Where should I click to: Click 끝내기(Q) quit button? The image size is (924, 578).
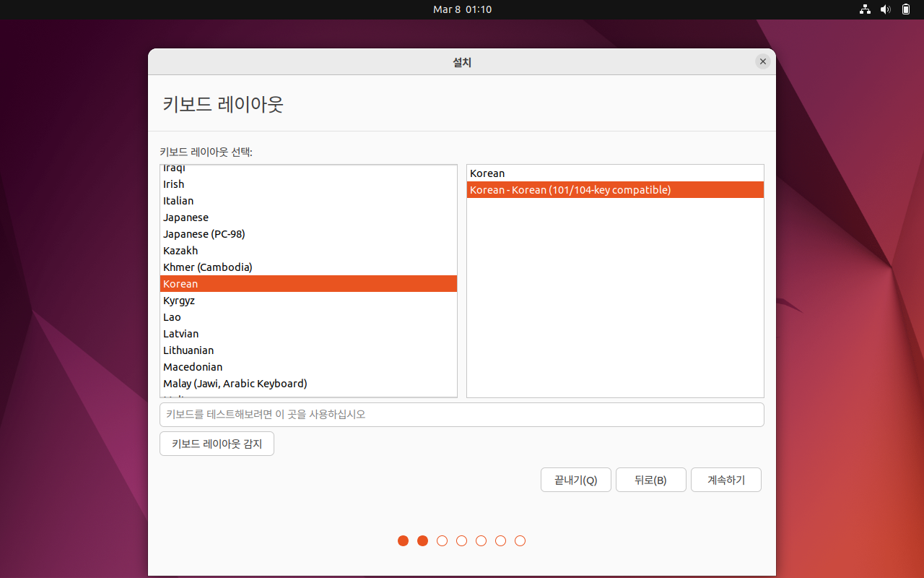pos(576,480)
